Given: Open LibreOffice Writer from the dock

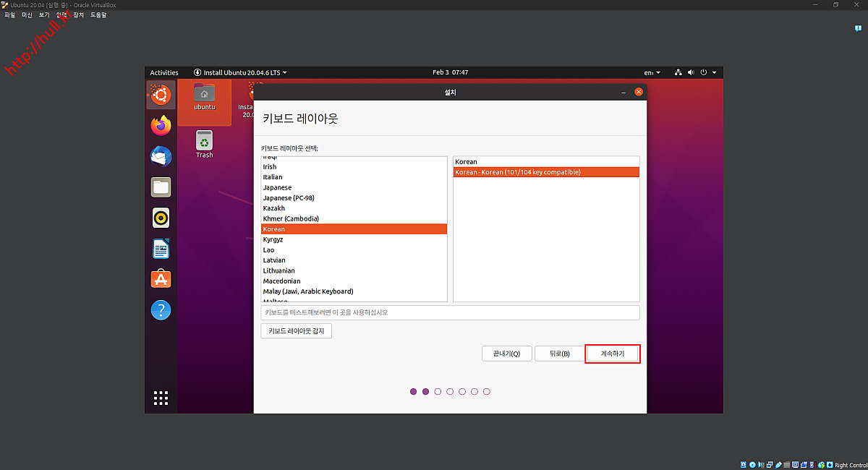Looking at the screenshot, I should (x=161, y=249).
